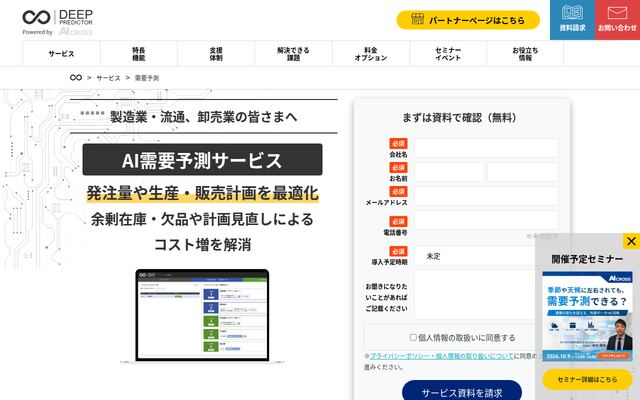
Task: Click the サービス資料を請求 submit button
Action: point(462,392)
